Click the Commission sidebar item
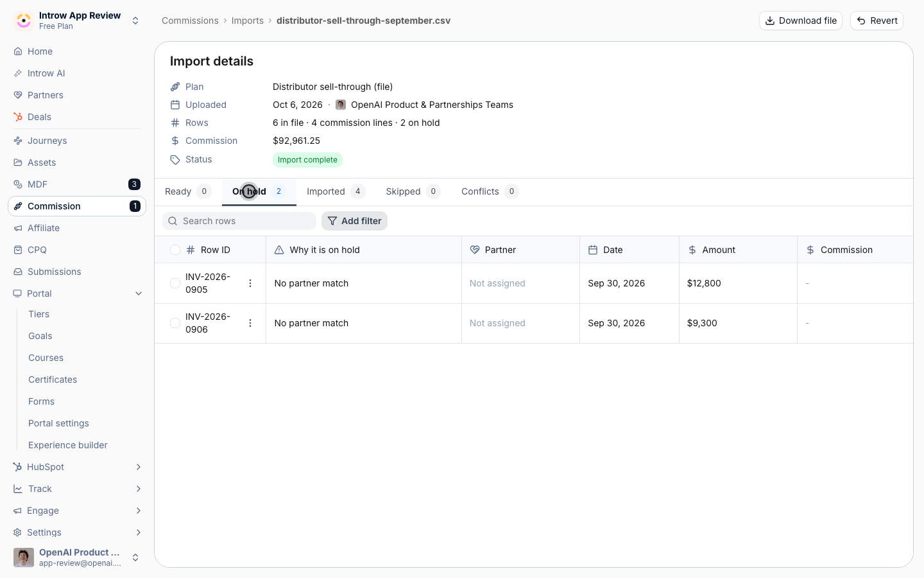Screen dimensions: 924x578 point(77,206)
